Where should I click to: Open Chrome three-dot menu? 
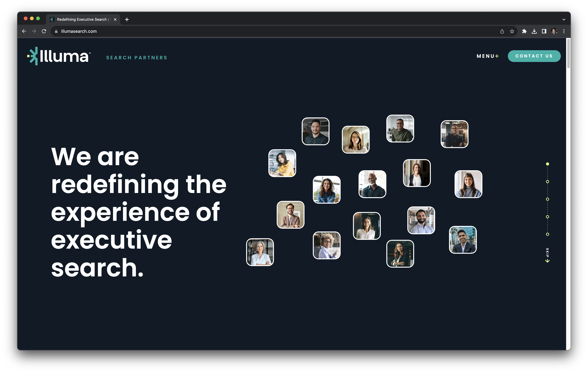pos(564,31)
